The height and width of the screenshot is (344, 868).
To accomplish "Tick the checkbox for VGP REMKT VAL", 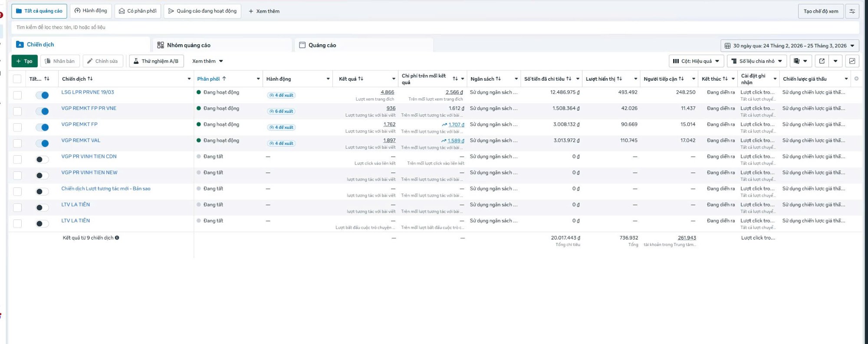I will pos(17,143).
